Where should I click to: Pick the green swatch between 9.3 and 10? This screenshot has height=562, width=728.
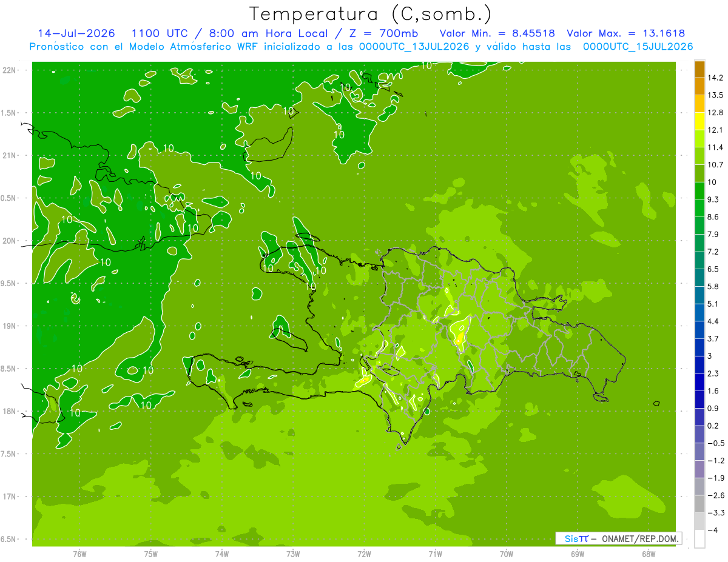(699, 190)
